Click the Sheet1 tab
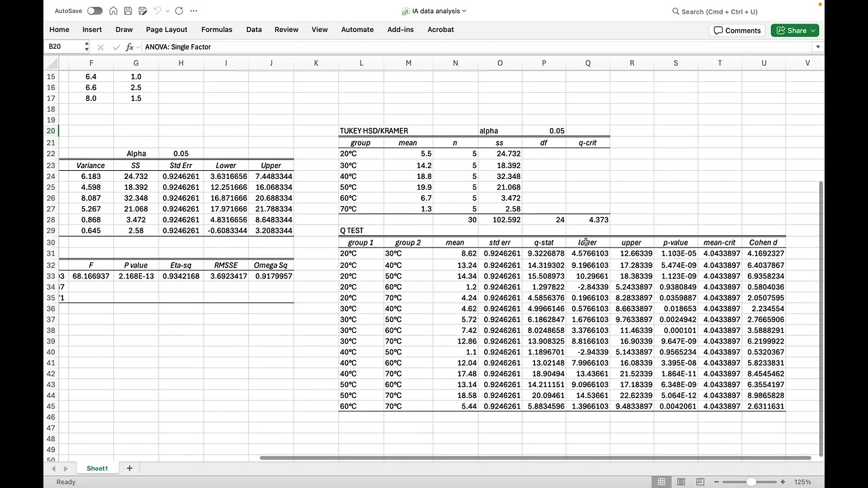 tap(97, 468)
